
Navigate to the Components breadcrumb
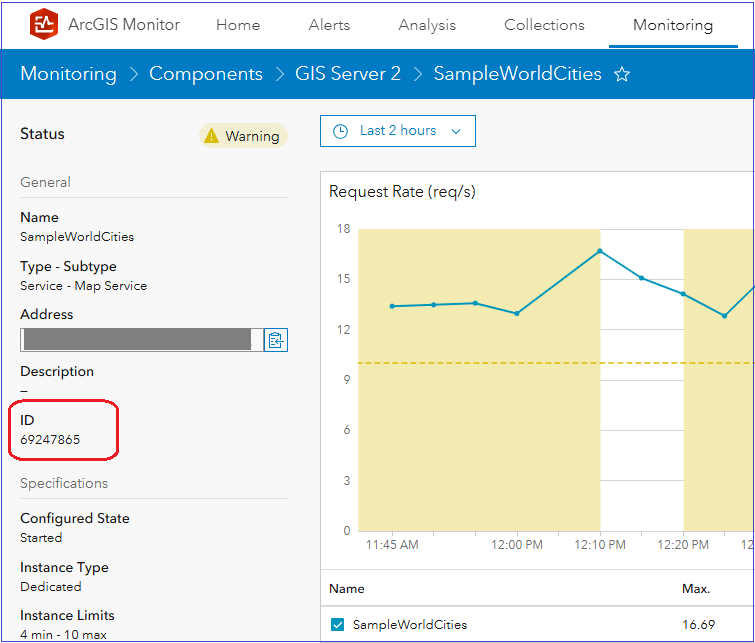206,74
